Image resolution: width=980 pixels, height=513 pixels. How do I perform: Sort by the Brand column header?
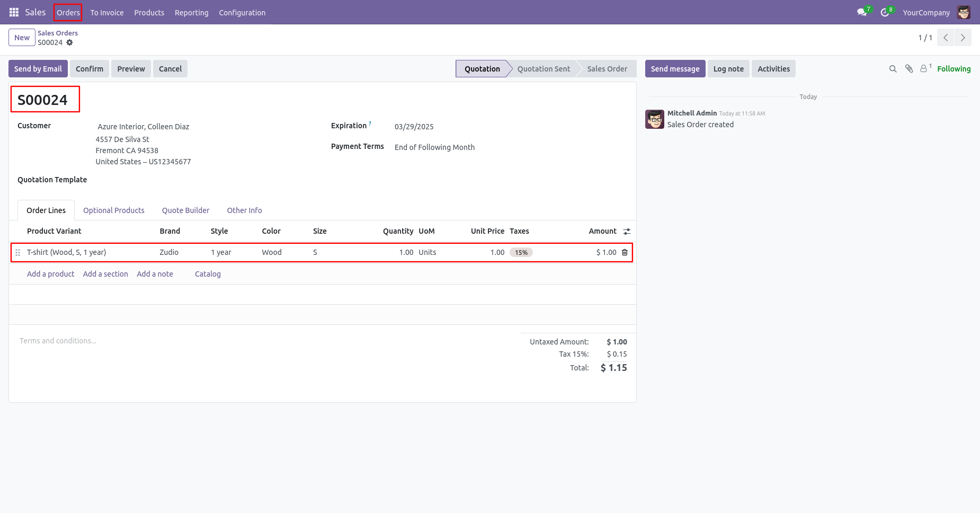tap(170, 231)
